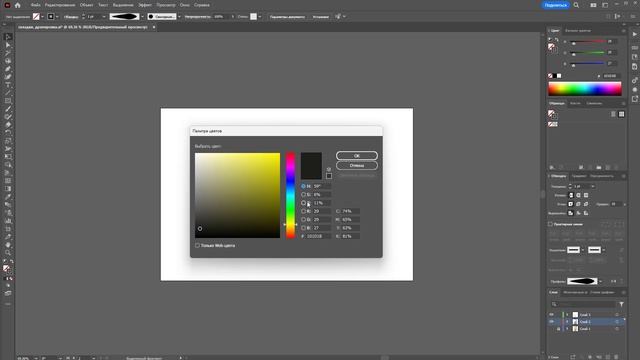The width and height of the screenshot is (640, 360).
Task: Open the Asset Export dock icon
Action: click(x=635, y=99)
